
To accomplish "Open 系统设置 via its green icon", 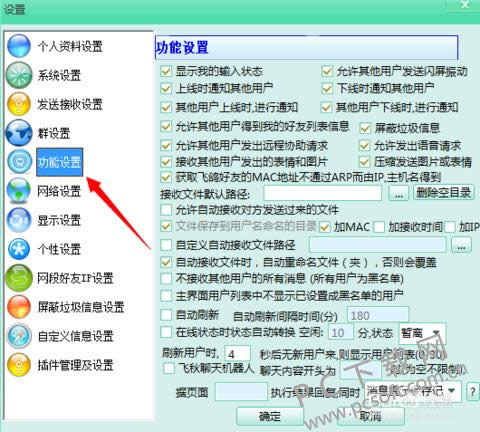I will [x=19, y=75].
